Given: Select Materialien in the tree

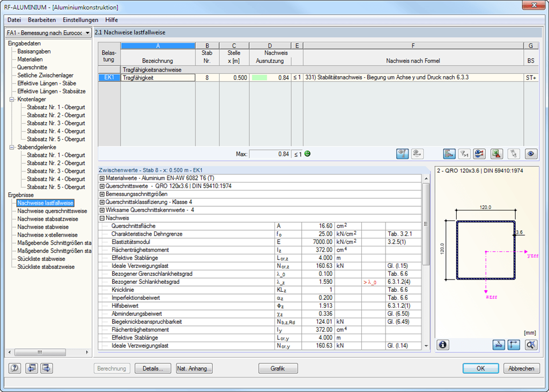Looking at the screenshot, I should click(30, 59).
